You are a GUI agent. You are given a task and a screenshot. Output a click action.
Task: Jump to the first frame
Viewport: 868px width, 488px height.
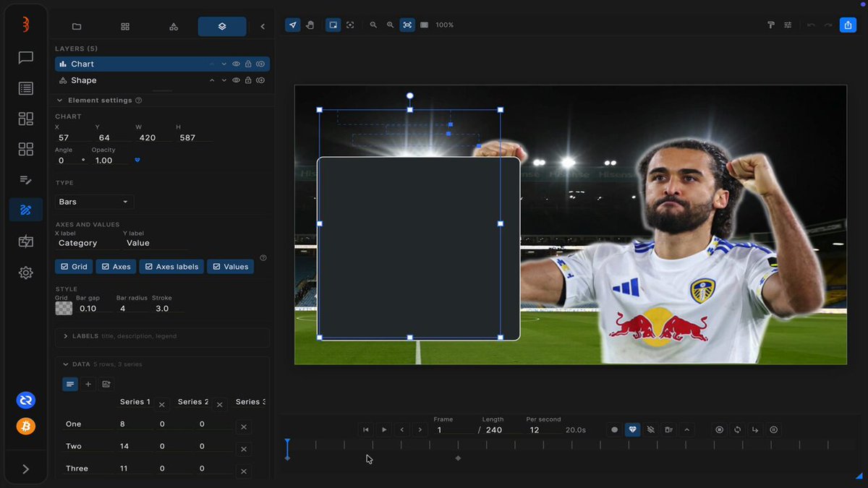pos(366,429)
